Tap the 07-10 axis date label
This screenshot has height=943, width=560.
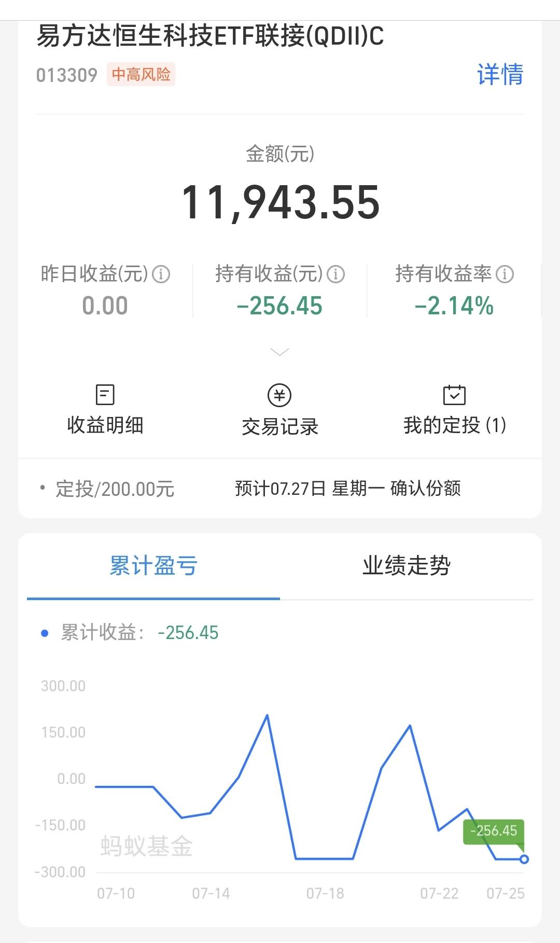tap(116, 893)
